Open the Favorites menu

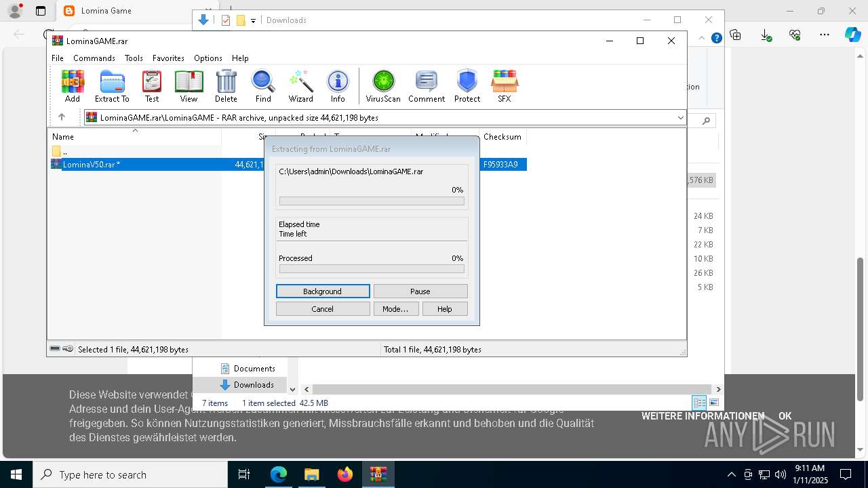[x=168, y=58]
